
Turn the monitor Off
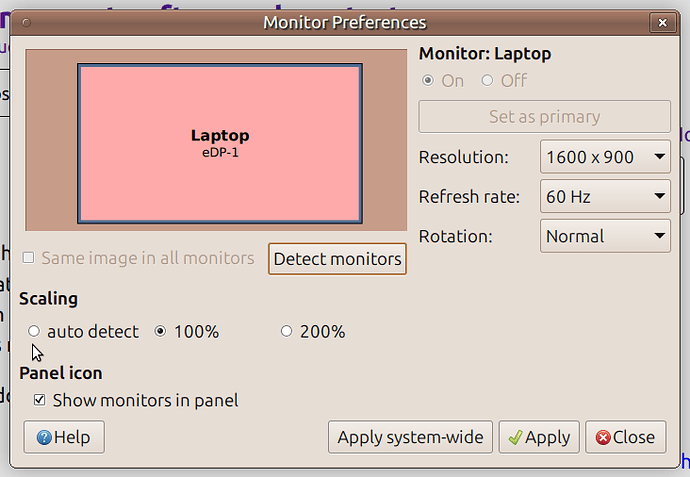488,80
